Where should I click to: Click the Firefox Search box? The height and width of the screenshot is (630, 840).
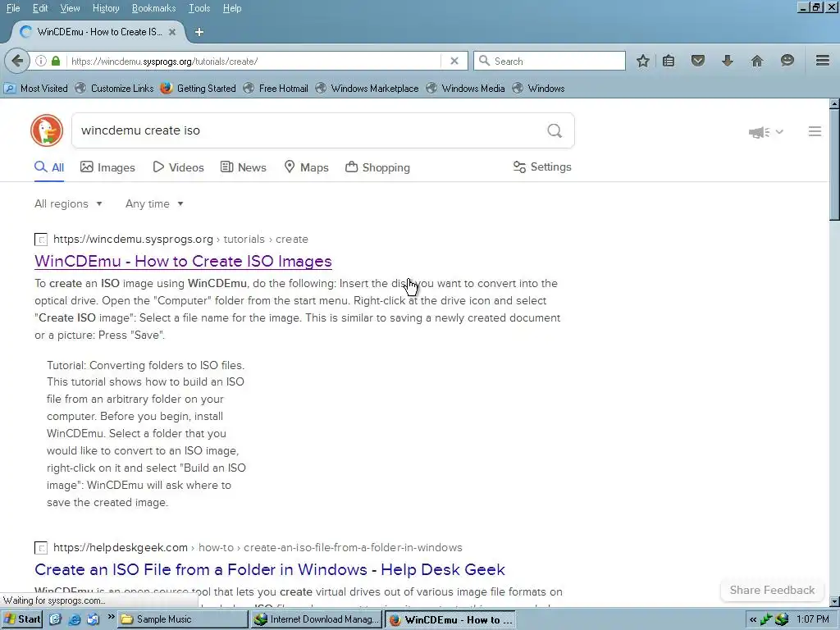click(x=550, y=61)
